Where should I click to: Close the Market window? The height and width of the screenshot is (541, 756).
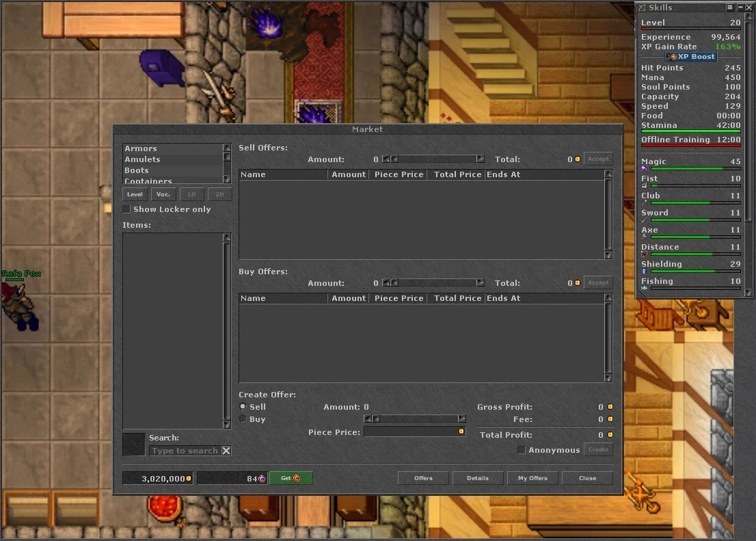[x=587, y=478]
